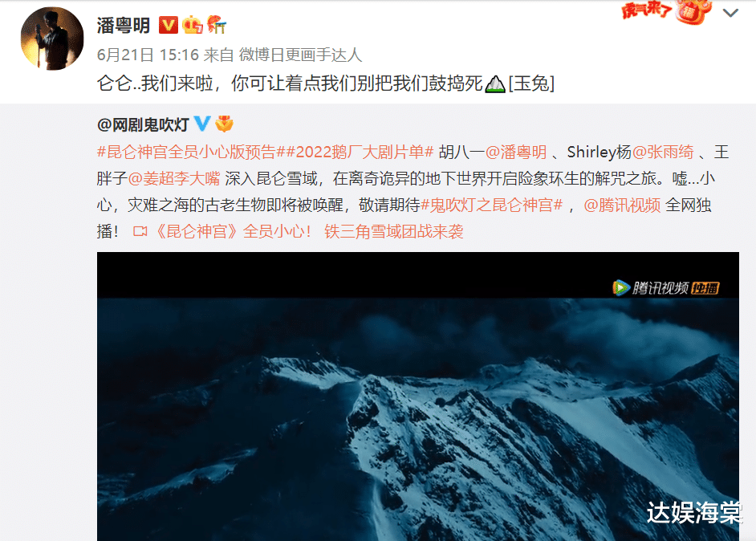This screenshot has width=756, height=541.
Task: Open hashtag #鬼吹灯之昆仑神宫#
Action: [x=492, y=205]
